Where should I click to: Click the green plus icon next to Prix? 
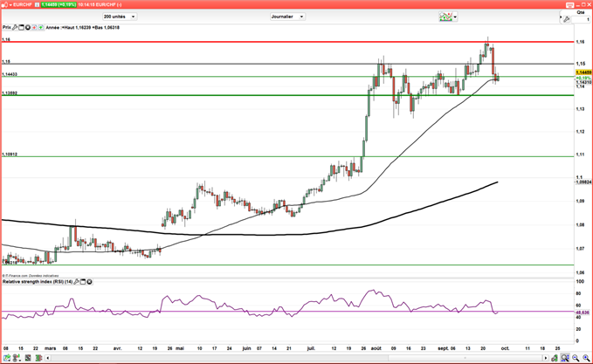click(40, 27)
